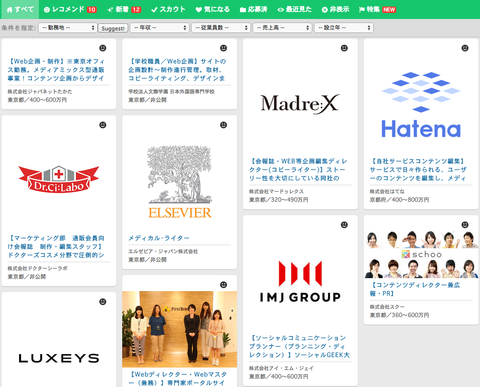Open the ソーシャルコミュニケーションプランナー job link
This screenshot has width=480, height=387.
click(x=299, y=346)
